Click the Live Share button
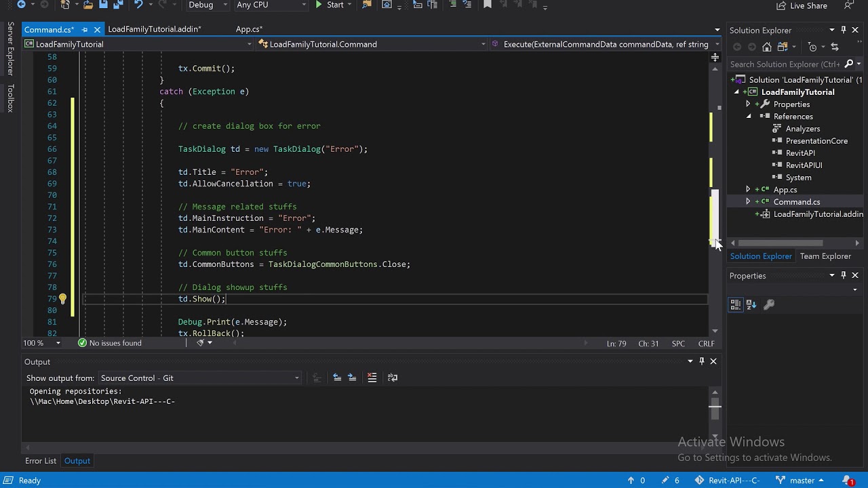 (802, 5)
